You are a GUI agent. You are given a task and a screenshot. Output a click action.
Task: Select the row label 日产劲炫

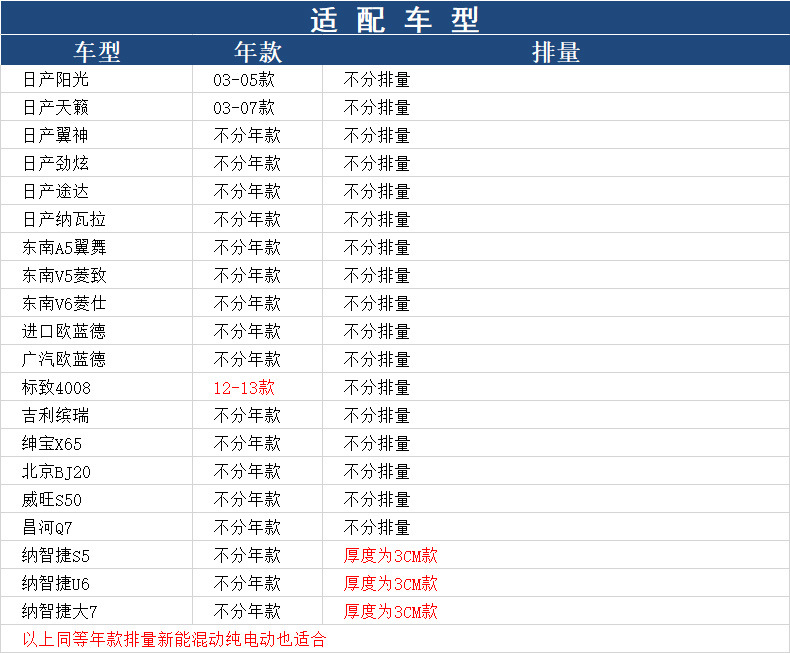55,163
